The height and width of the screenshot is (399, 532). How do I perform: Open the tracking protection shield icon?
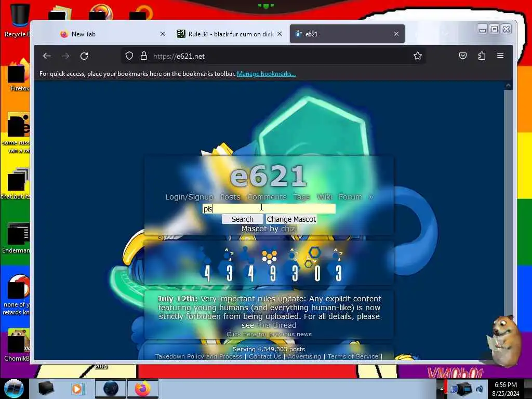[x=129, y=56]
